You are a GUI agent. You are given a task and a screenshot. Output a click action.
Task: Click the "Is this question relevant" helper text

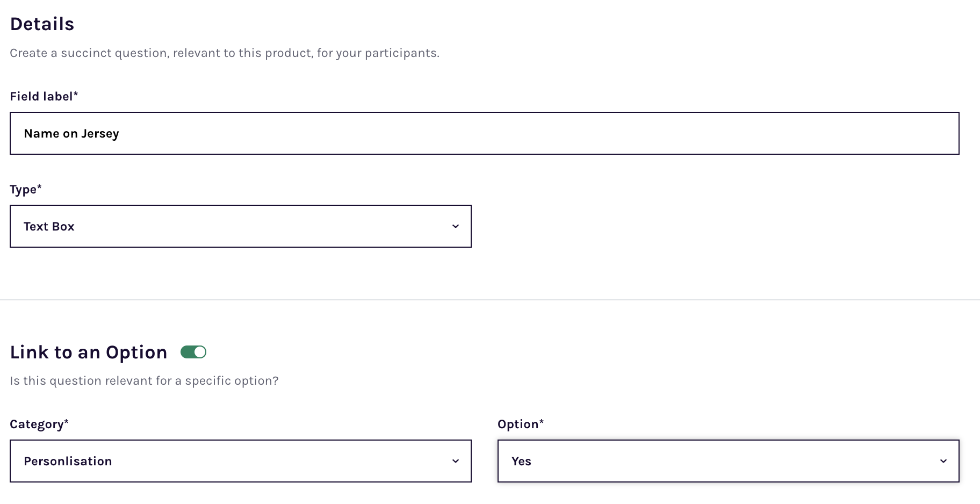[x=144, y=381]
